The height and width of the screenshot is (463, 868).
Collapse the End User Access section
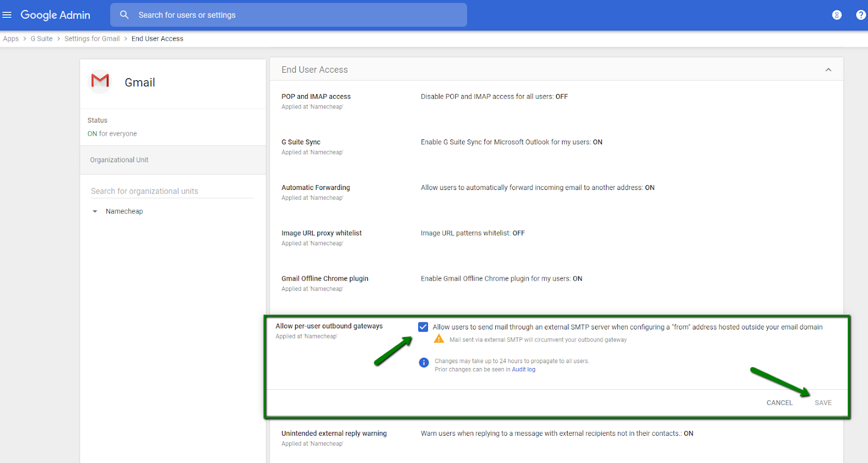(828, 69)
